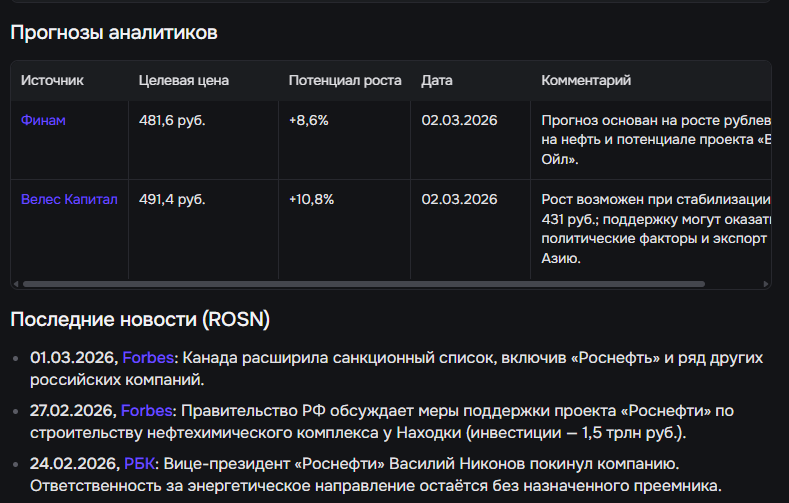Click the Дата column header
The width and height of the screenshot is (789, 503).
437,80
